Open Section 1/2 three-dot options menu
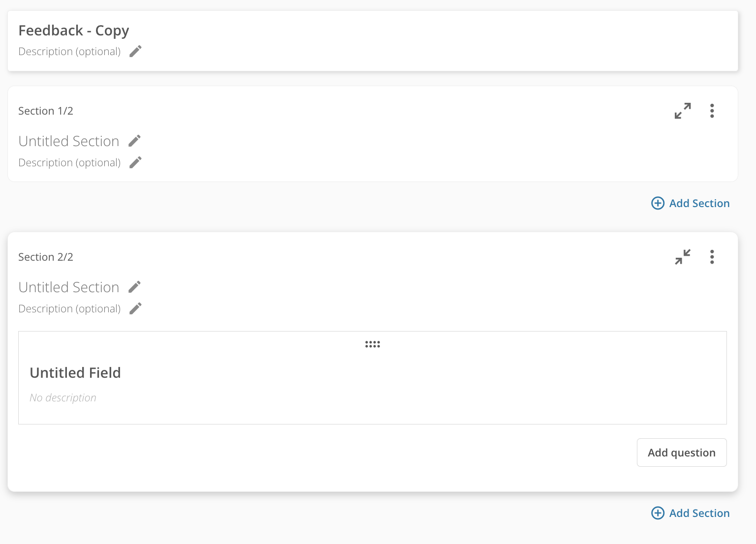Image resolution: width=756 pixels, height=544 pixels. tap(712, 111)
